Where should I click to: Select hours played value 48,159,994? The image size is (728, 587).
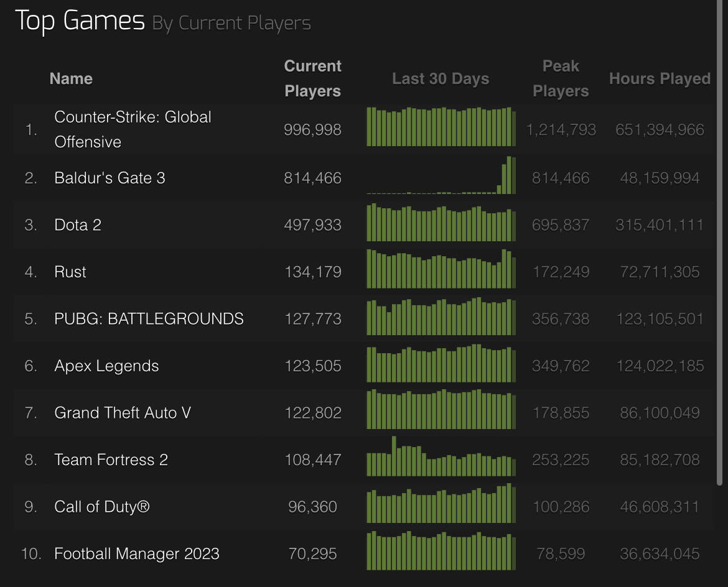pyautogui.click(x=660, y=178)
